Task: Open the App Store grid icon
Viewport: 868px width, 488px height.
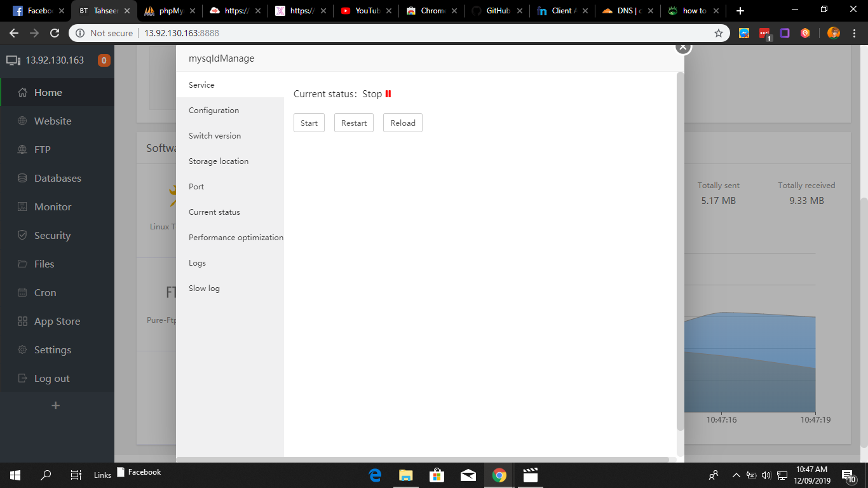Action: click(x=22, y=322)
